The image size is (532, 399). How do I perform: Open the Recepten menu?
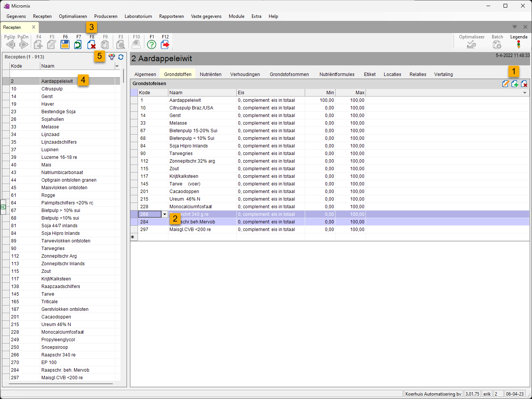tap(42, 16)
